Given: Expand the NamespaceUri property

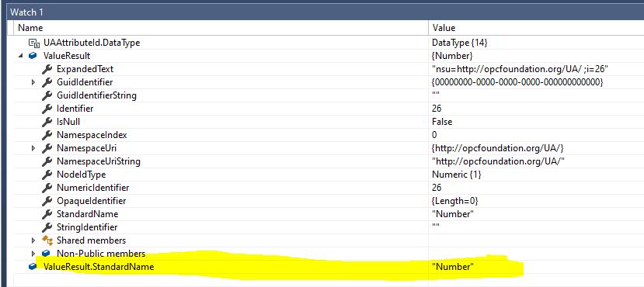Looking at the screenshot, I should pyautogui.click(x=33, y=148).
